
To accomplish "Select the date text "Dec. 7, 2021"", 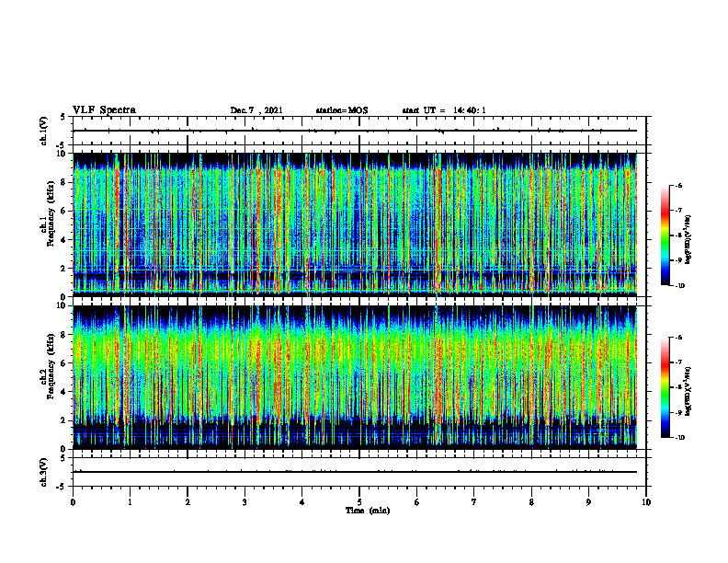I will 256,110.
